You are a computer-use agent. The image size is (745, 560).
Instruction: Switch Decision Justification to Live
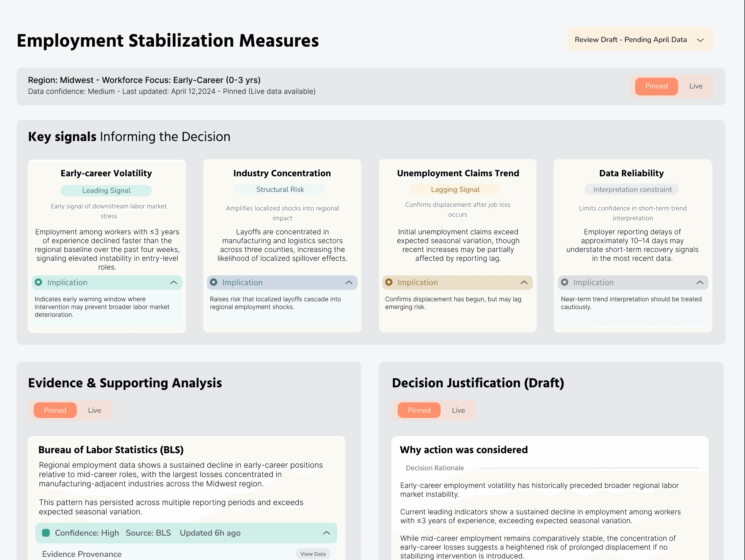[458, 410]
